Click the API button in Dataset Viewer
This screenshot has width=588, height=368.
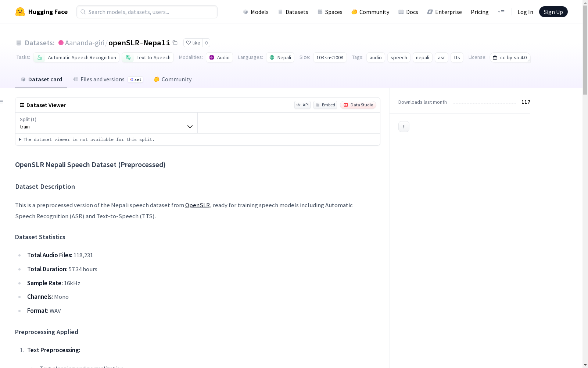coord(302,105)
